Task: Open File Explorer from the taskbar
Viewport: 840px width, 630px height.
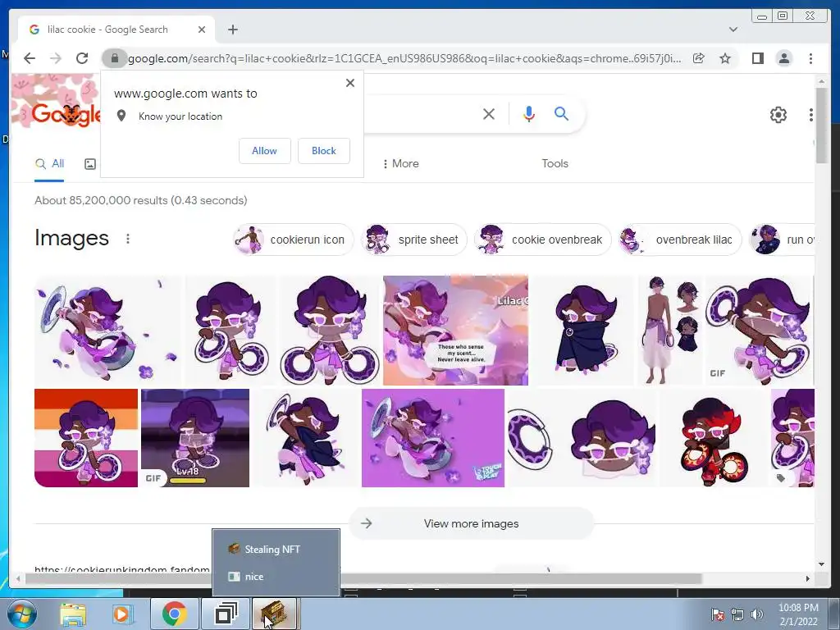Action: click(73, 614)
